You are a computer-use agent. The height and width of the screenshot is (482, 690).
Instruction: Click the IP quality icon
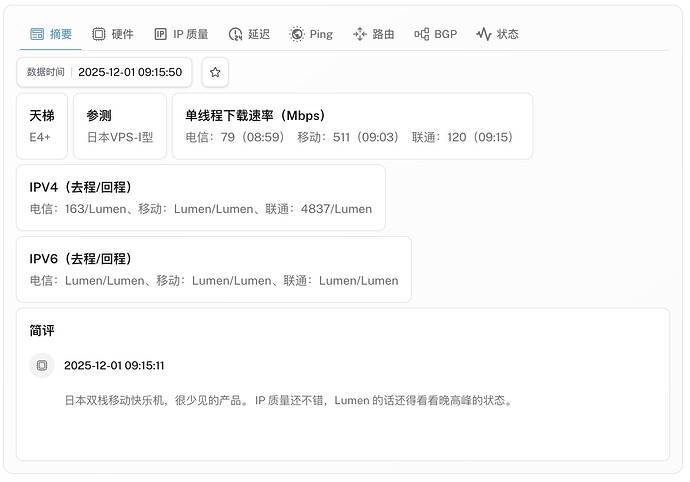(x=161, y=34)
